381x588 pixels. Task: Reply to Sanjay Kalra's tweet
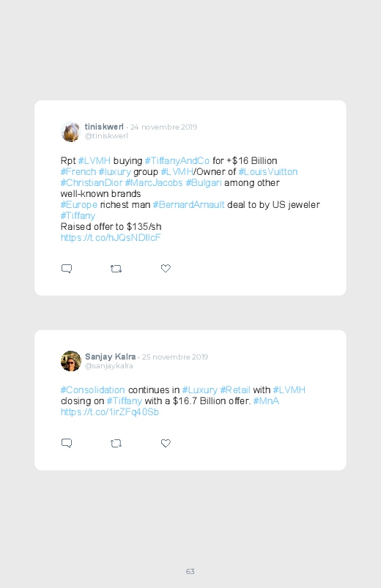[x=67, y=443]
